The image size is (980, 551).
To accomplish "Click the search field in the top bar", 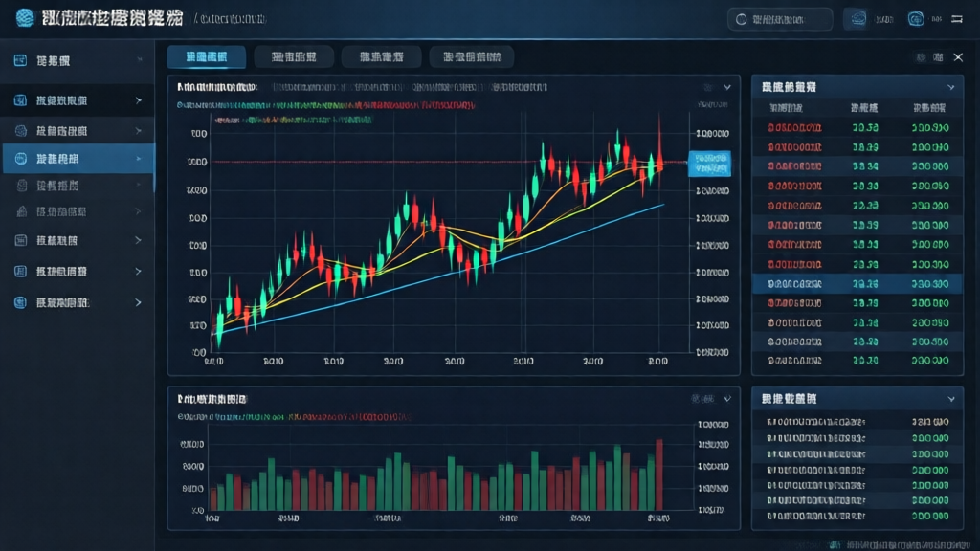I will [780, 19].
